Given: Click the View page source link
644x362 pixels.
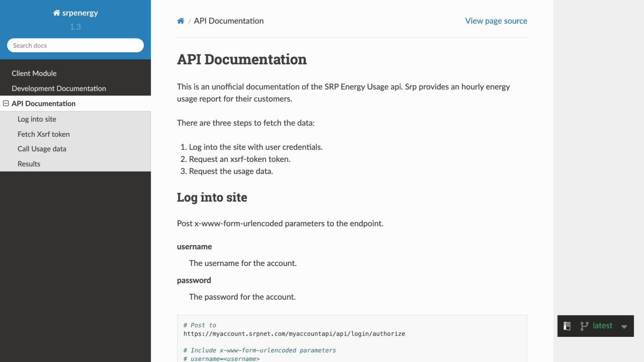Looking at the screenshot, I should [496, 21].
